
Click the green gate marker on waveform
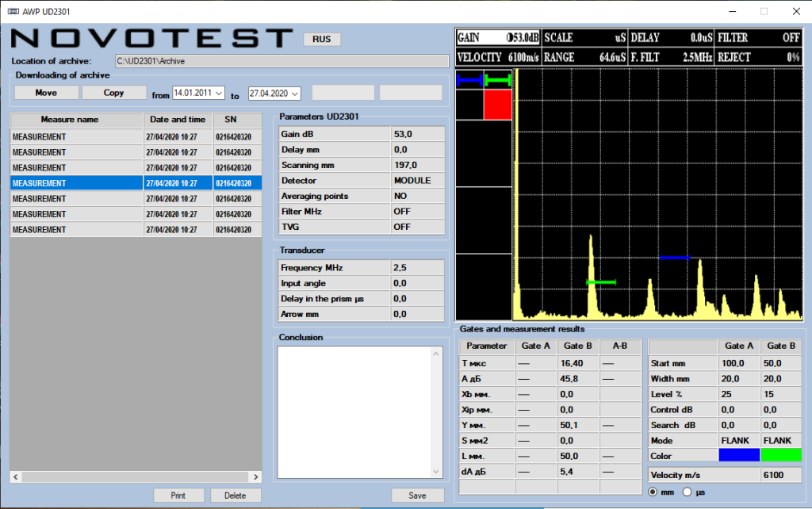601,282
